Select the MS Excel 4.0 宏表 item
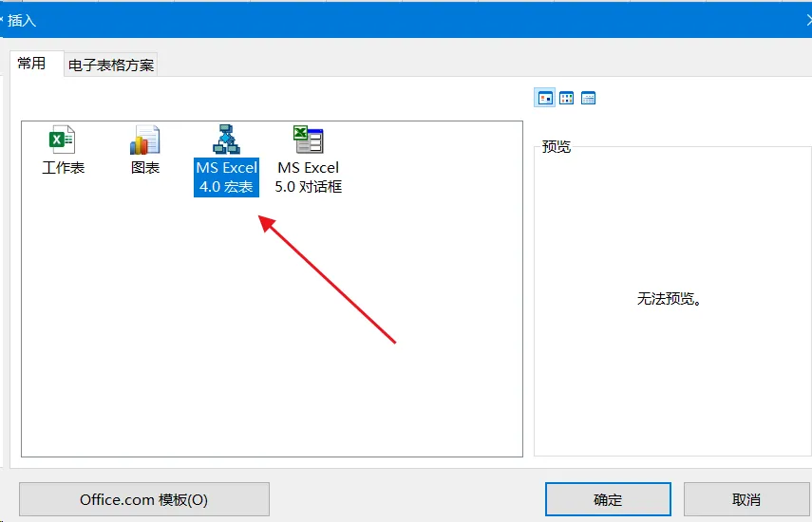 tap(226, 160)
